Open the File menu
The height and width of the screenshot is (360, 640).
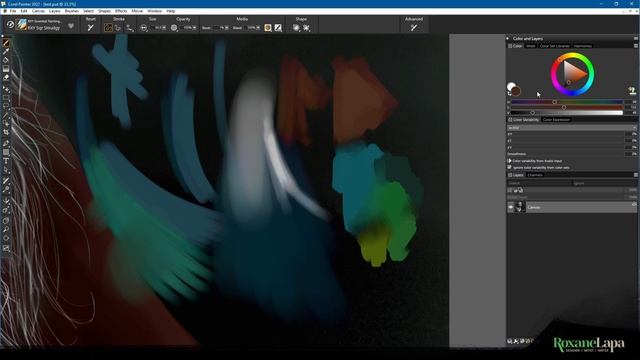pyautogui.click(x=13, y=11)
